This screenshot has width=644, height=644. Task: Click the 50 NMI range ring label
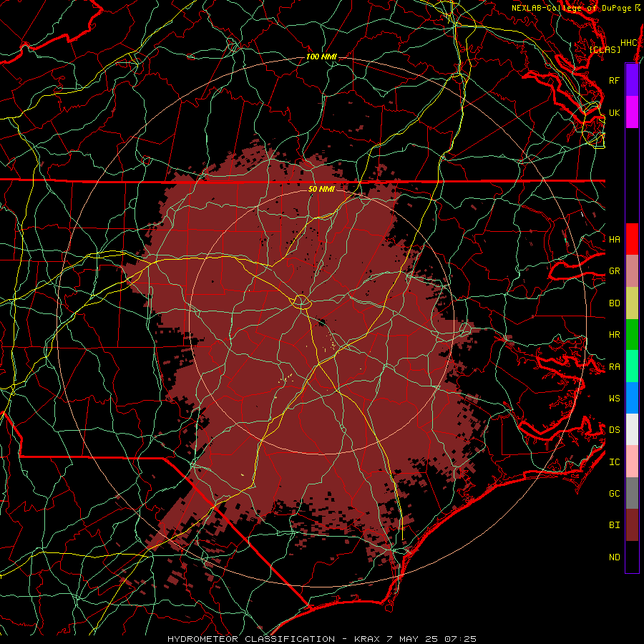[321, 189]
